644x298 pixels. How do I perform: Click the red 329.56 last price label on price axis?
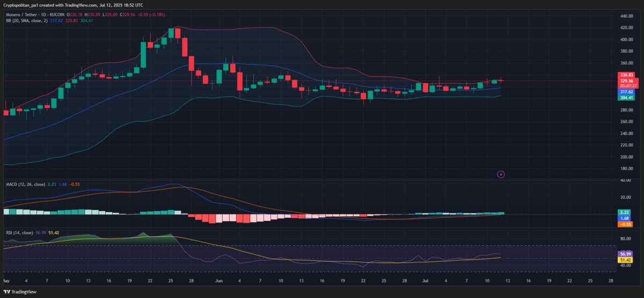point(627,80)
